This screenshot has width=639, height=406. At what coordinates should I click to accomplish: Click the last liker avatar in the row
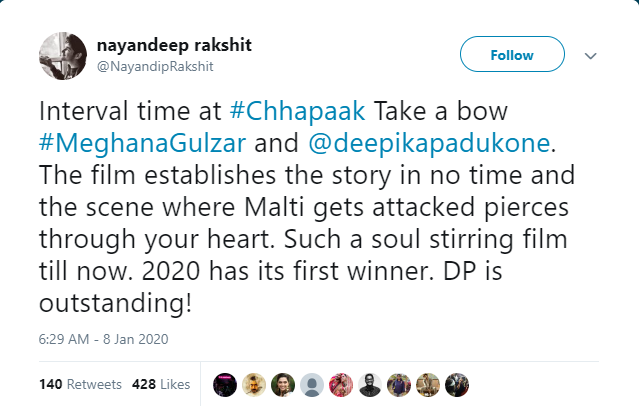tap(457, 384)
